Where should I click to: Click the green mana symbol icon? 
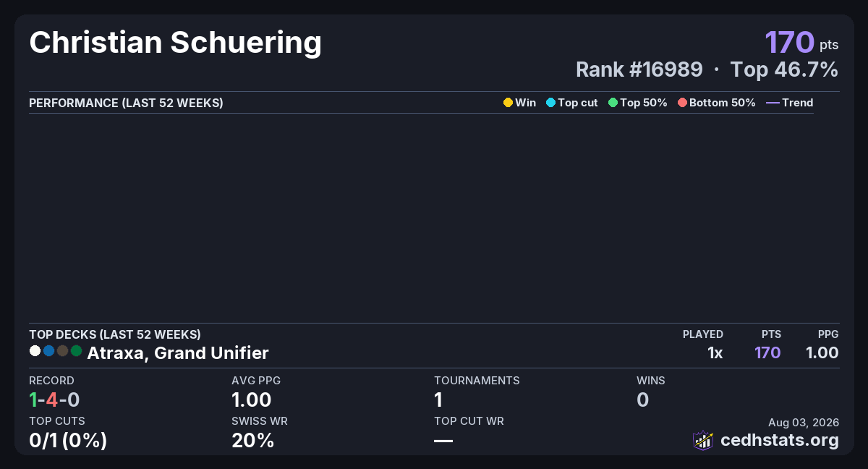[x=76, y=351]
